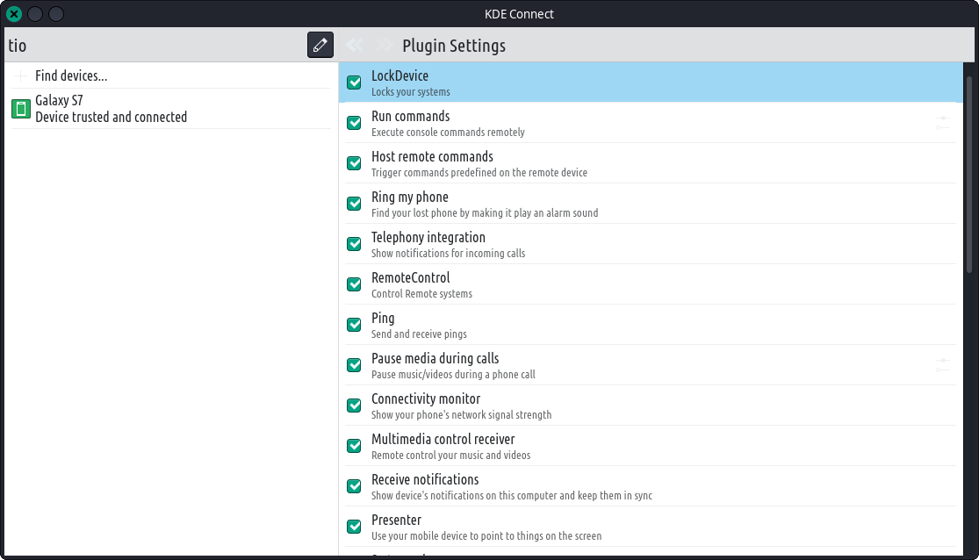Screen dimensions: 979x560
Task: Disable the Receive notifications checkbox
Action: 354,486
